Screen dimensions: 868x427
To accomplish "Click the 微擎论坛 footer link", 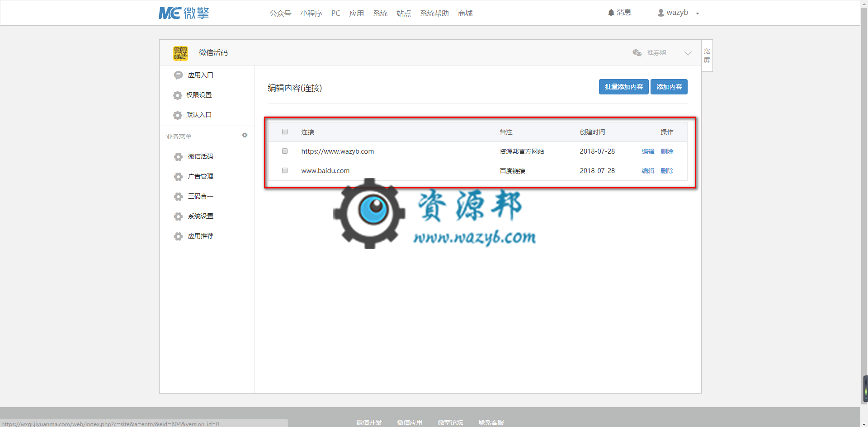I will pos(450,422).
